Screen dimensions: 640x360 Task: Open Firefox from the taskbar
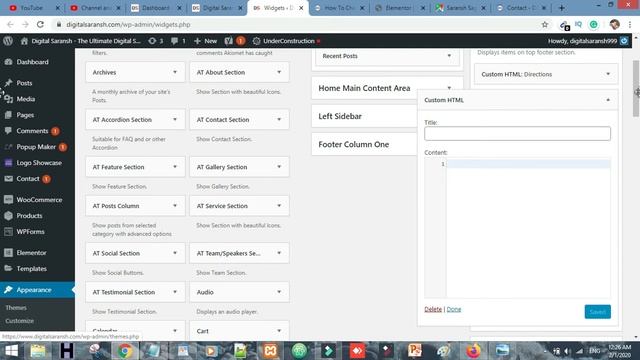[x=473, y=351]
